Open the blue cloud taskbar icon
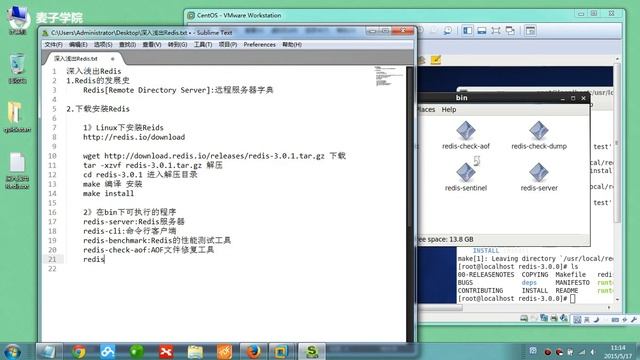The height and width of the screenshot is (360, 640). [108, 352]
